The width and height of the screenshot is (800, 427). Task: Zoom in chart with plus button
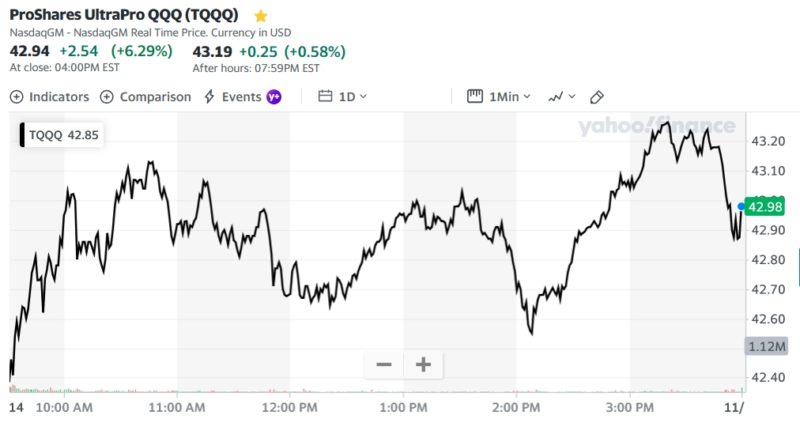423,365
